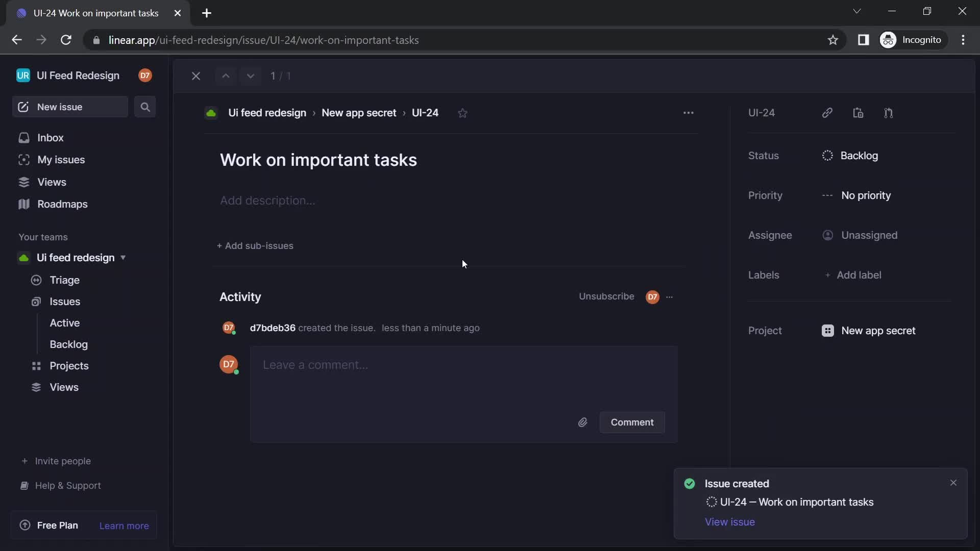Close the UI-24 browser tab
980x551 pixels.
[178, 13]
